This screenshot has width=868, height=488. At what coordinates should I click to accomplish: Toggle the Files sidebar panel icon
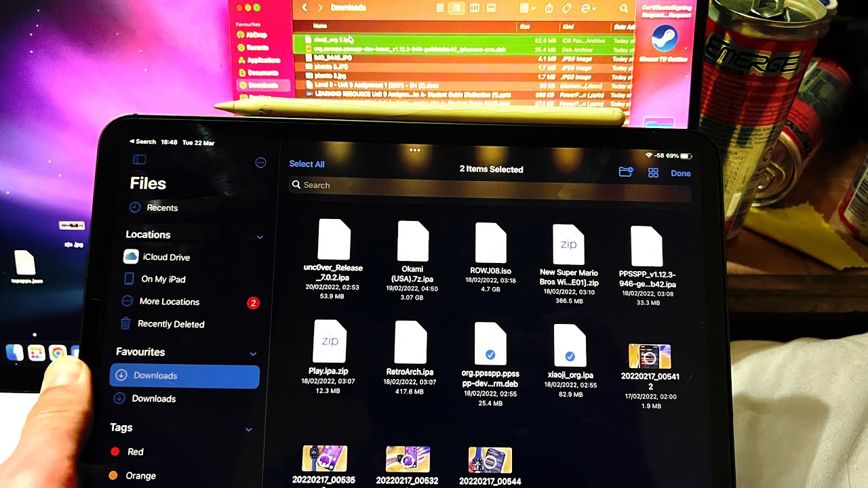point(140,160)
